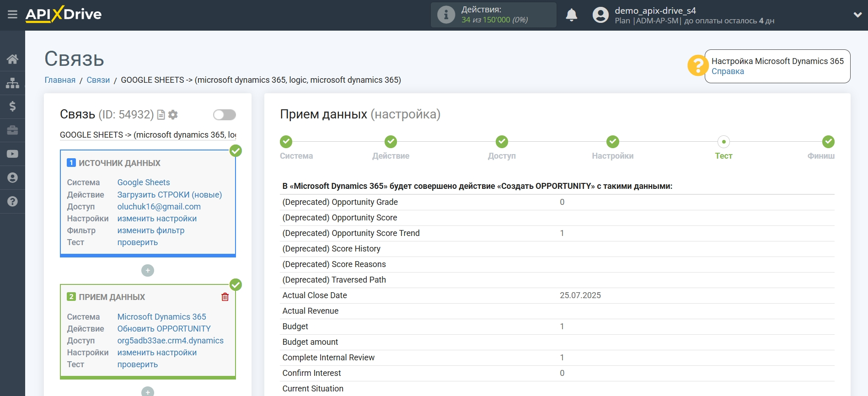Open the Microsoft Dynamics 365 system link
This screenshot has width=868, height=396.
162,317
